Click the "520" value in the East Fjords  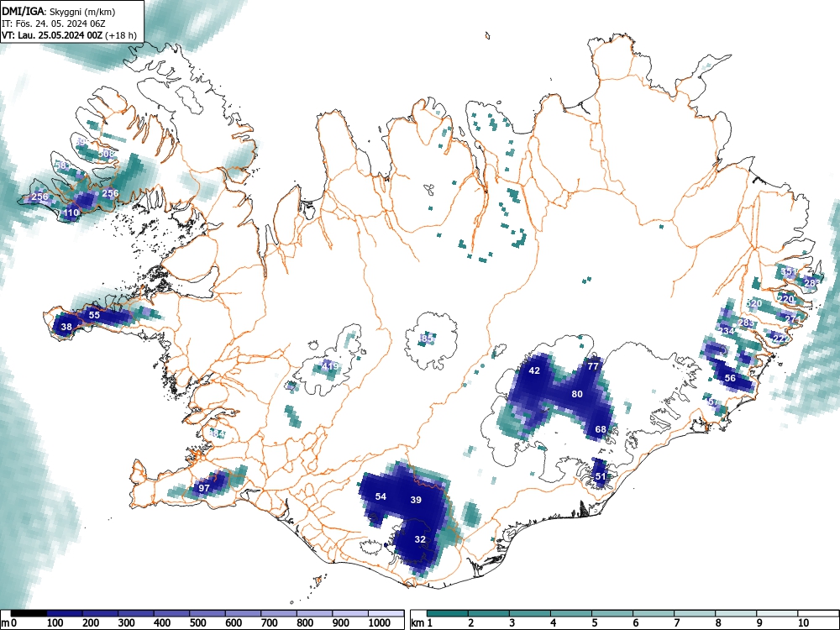(753, 304)
